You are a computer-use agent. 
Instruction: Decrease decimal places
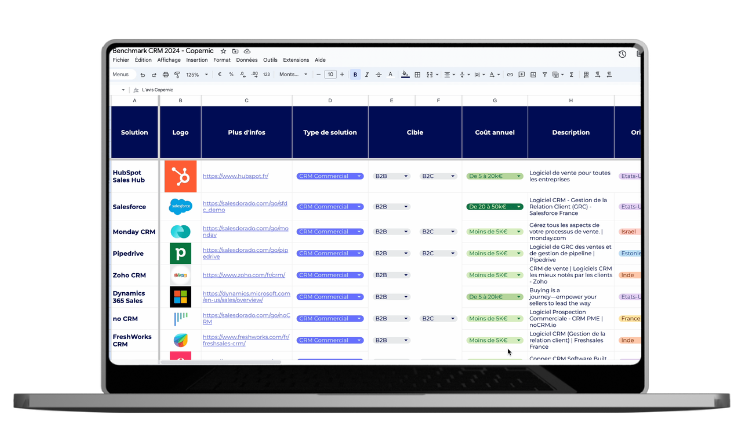click(x=243, y=75)
